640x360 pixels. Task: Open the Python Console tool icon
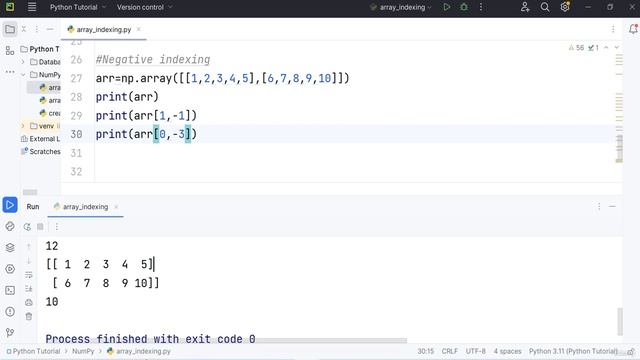click(x=10, y=227)
